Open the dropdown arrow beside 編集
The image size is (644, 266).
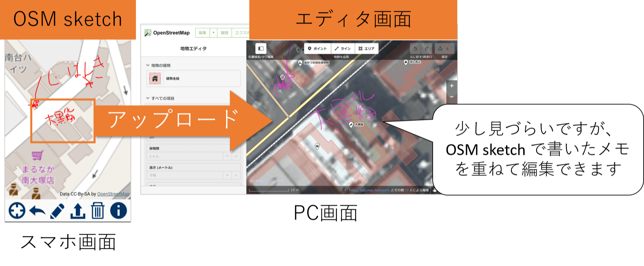[213, 33]
